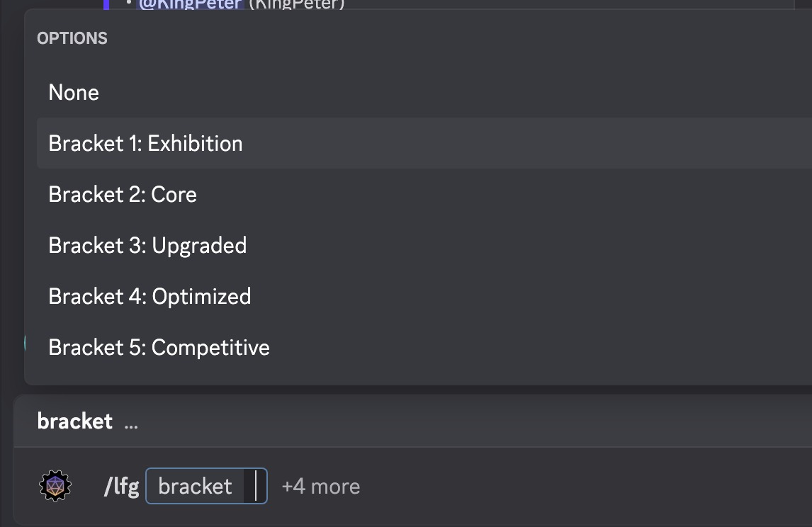Choose the Bracket 4: Optimized option
The height and width of the screenshot is (527, 812).
point(150,297)
